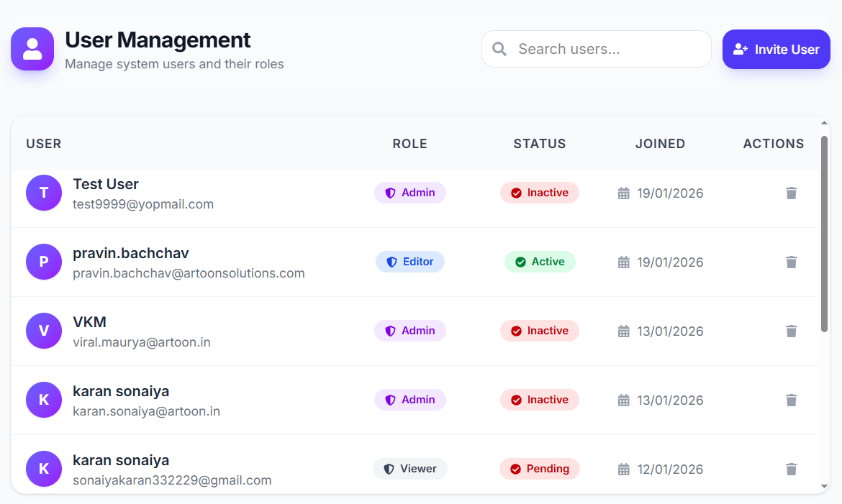Open Admin role badge for Test User
The width and height of the screenshot is (842, 504).
click(410, 193)
